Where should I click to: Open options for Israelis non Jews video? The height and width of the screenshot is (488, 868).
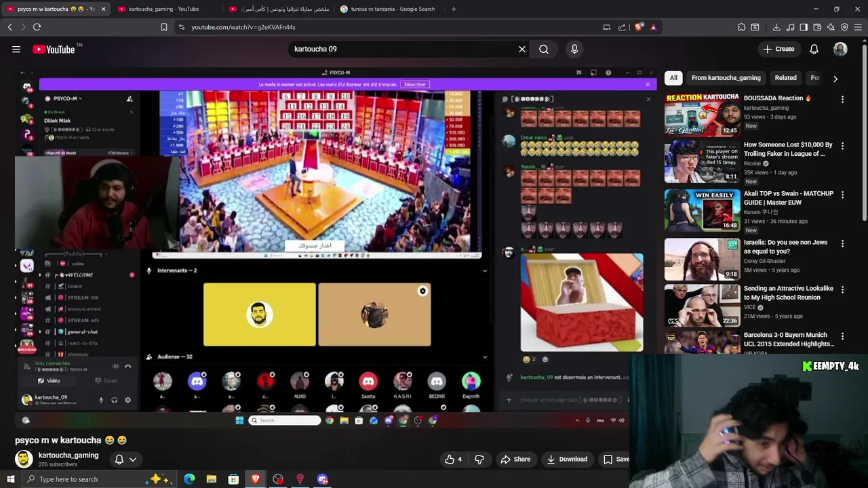842,243
